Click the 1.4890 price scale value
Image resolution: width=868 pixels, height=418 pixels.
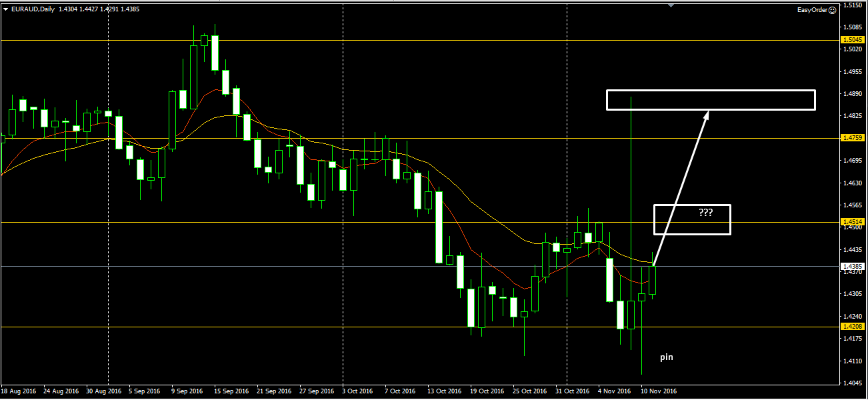(x=853, y=94)
